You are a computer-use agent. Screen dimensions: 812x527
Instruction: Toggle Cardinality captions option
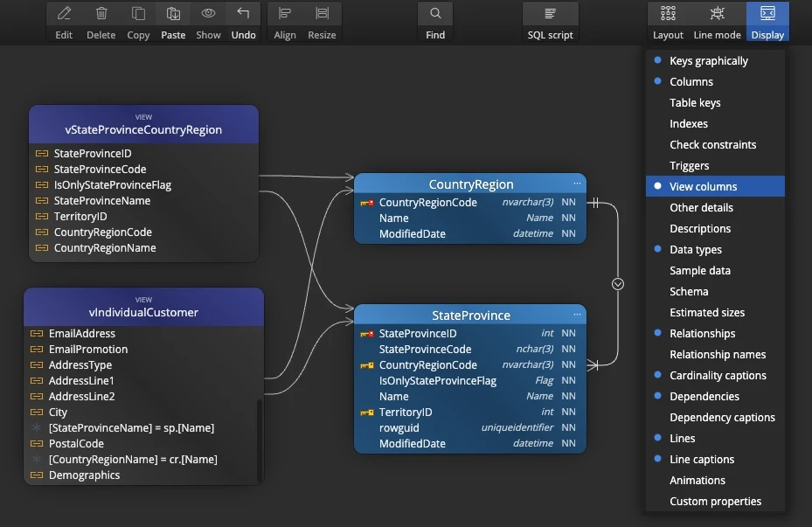(x=715, y=375)
